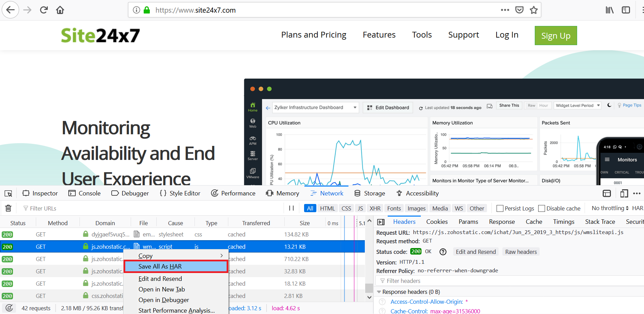Click request list scrollbar down arrow
644x314 pixels.
tap(369, 297)
